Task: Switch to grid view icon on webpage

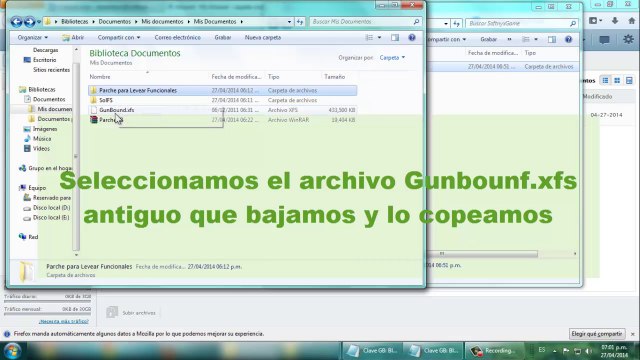Action: coord(617,80)
